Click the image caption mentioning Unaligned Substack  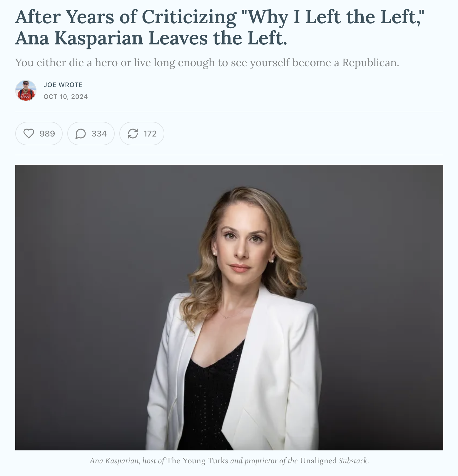click(229, 461)
